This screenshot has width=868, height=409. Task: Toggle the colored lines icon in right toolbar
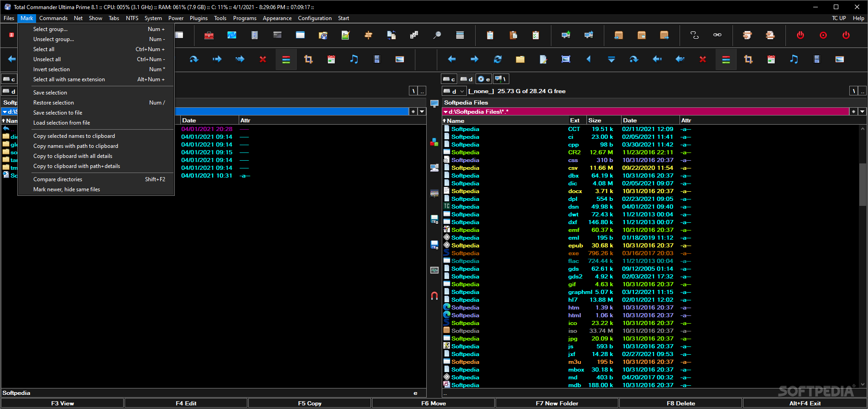[x=726, y=59]
